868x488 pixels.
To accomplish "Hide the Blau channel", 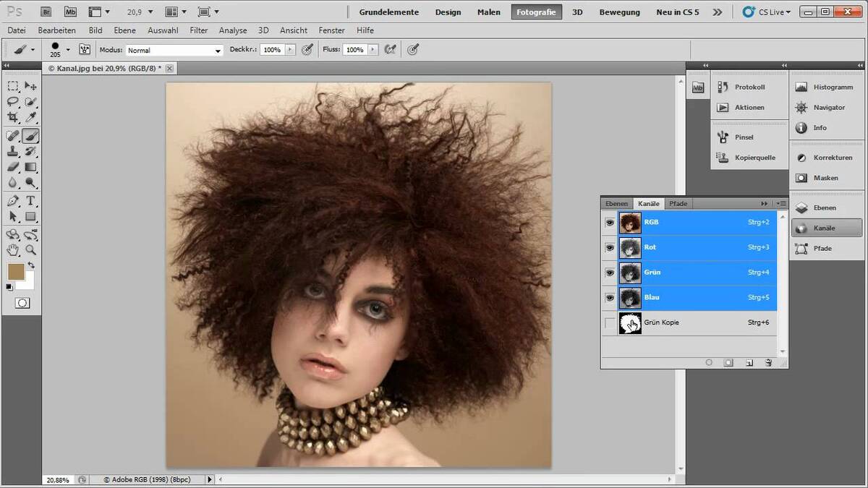I will coord(609,297).
